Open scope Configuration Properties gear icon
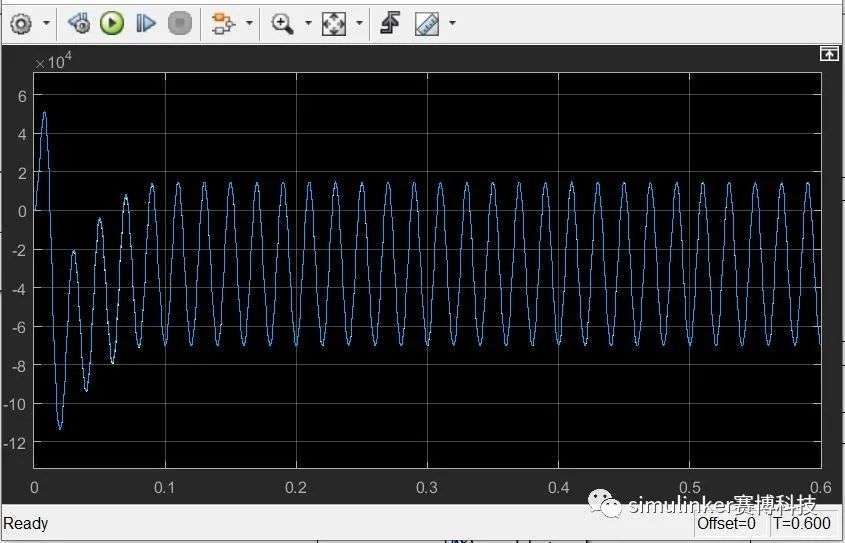Viewport: 845px width, 543px height. 22,24
